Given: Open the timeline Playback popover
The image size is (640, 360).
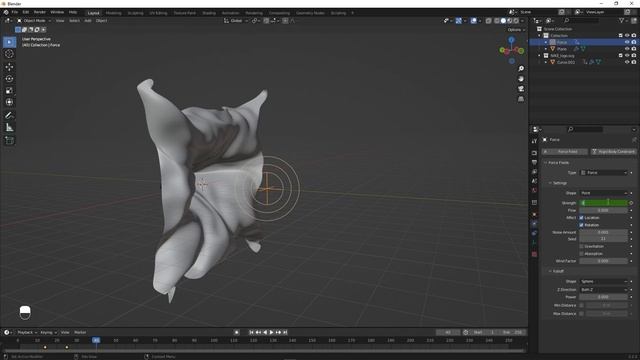Looking at the screenshot, I should tap(27, 332).
